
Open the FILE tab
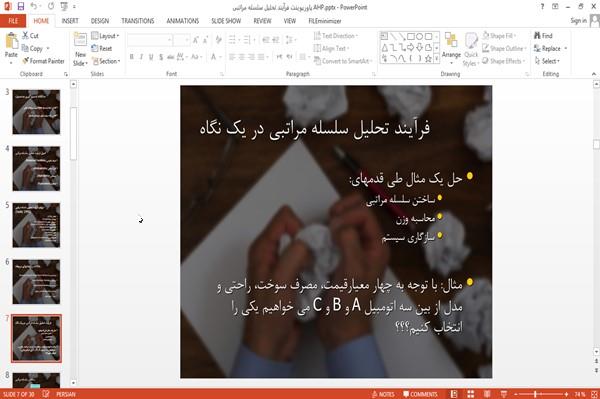coord(13,21)
